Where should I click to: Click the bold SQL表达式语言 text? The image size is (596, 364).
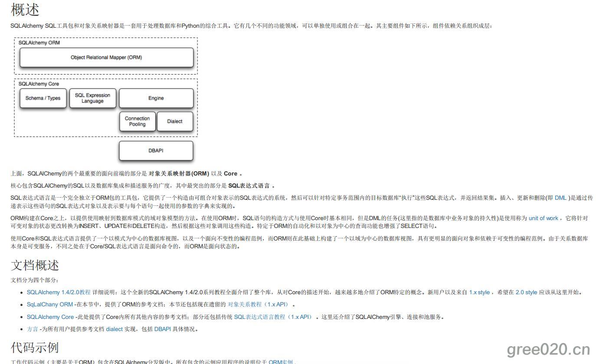pyautogui.click(x=249, y=185)
